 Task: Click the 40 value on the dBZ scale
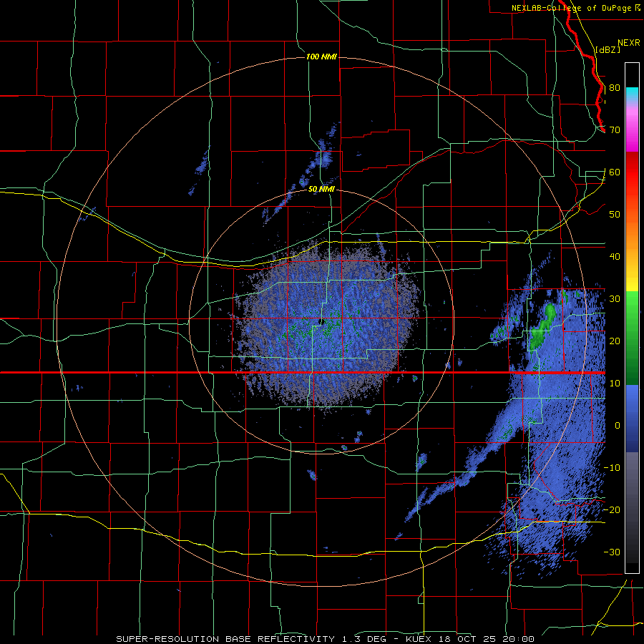[x=615, y=257]
